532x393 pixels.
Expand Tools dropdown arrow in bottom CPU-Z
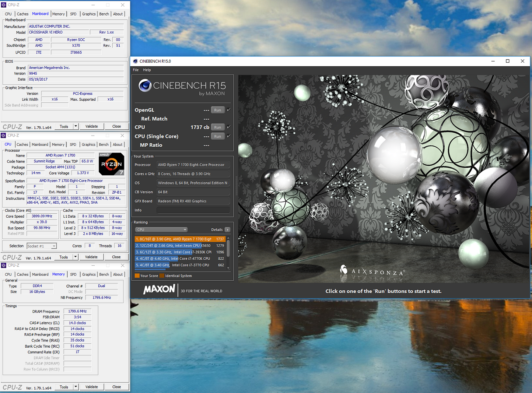(76, 387)
